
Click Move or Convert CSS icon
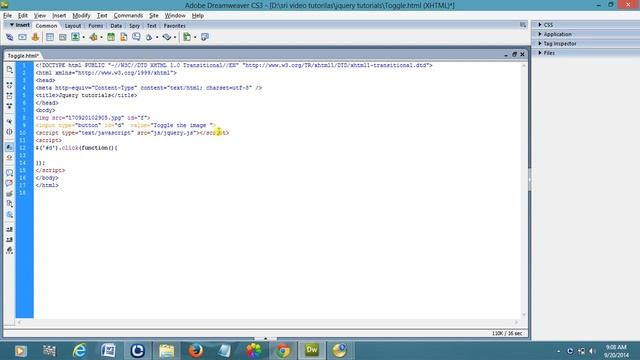(x=9, y=214)
